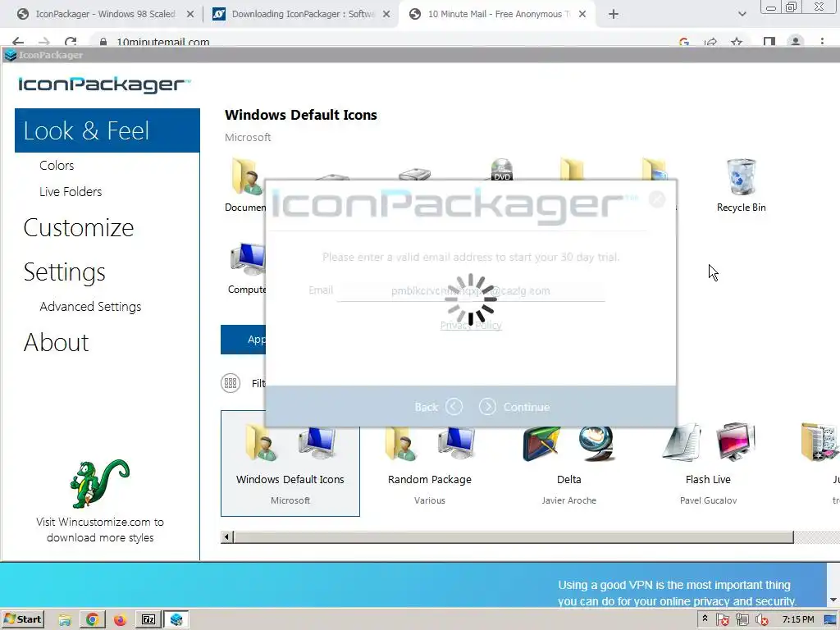Click the DVD drive preview icon
The width and height of the screenshot is (840, 630).
(x=502, y=171)
